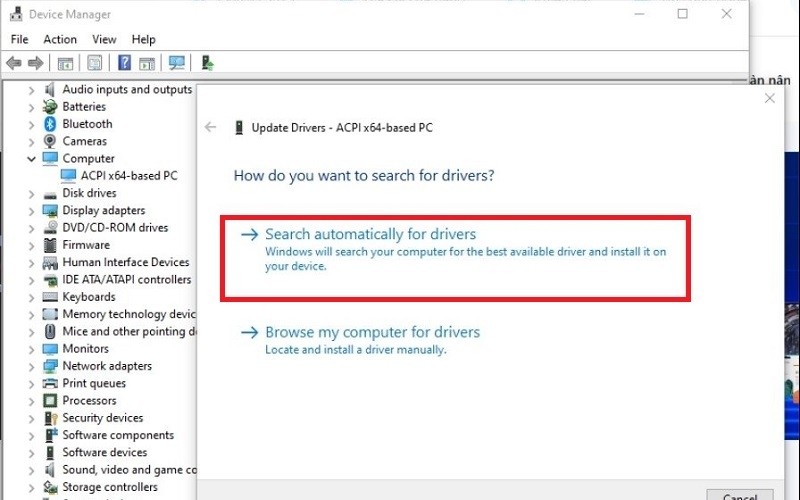Select the ACPI x64-based PC device
The image size is (800, 500).
129,176
